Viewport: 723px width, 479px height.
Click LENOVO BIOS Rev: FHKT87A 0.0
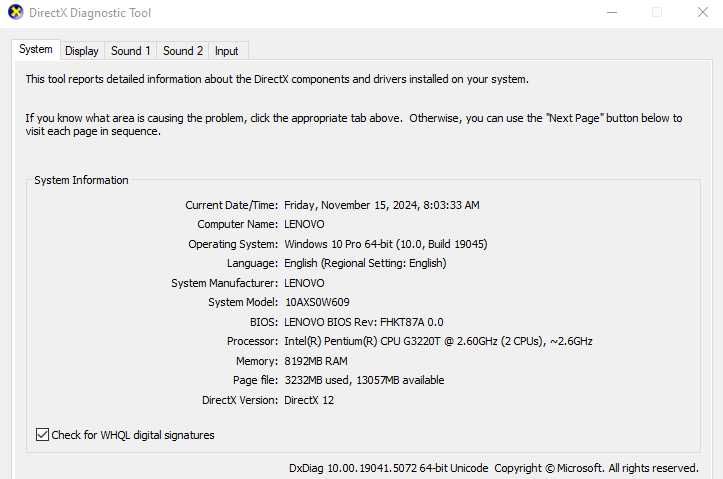tap(364, 322)
